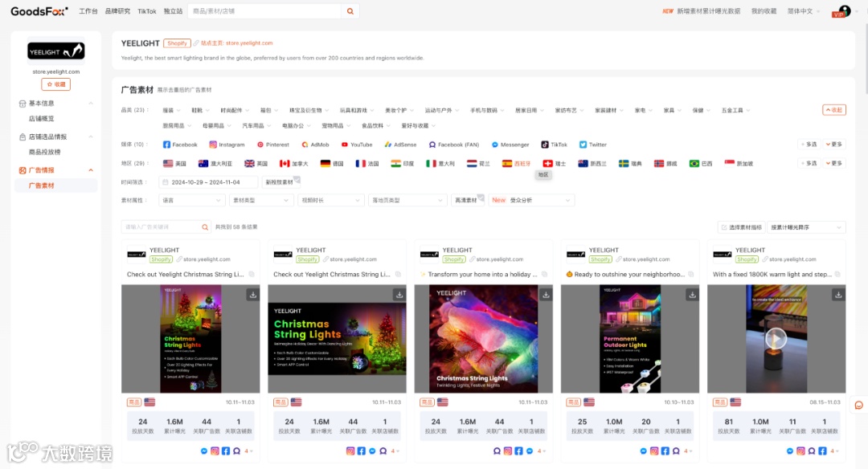
Task: Open the user avatar VIP menu
Action: pos(842,11)
